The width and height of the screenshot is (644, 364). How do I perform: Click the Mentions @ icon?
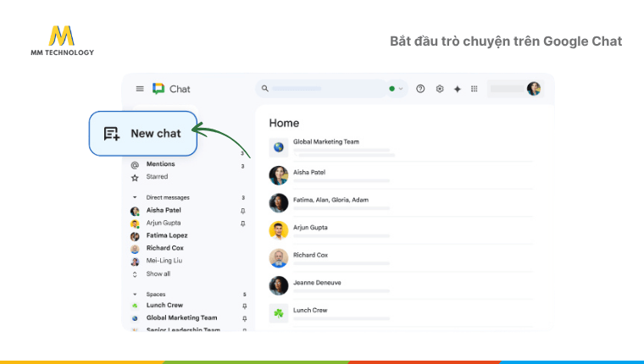point(135,165)
